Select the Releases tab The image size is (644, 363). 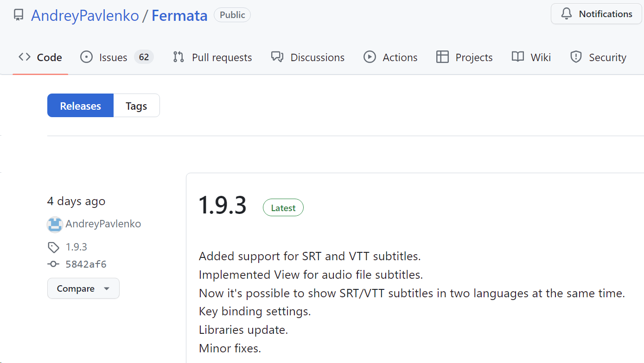80,106
